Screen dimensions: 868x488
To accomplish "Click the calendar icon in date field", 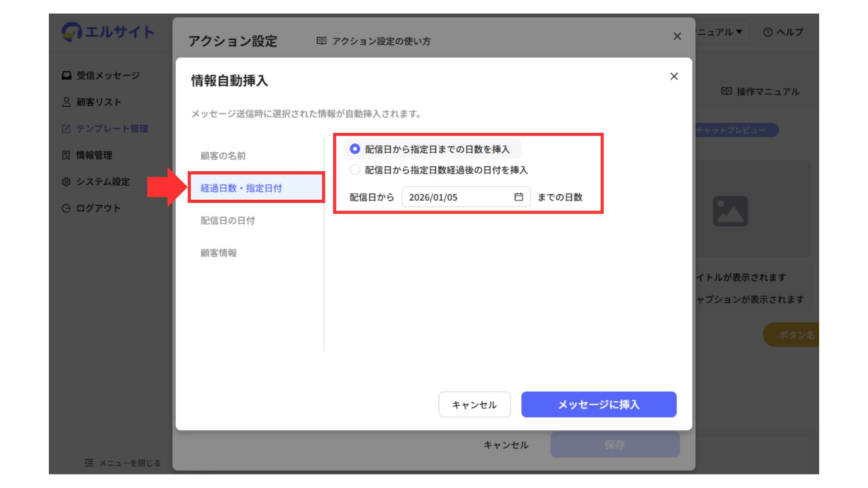I will tap(519, 197).
